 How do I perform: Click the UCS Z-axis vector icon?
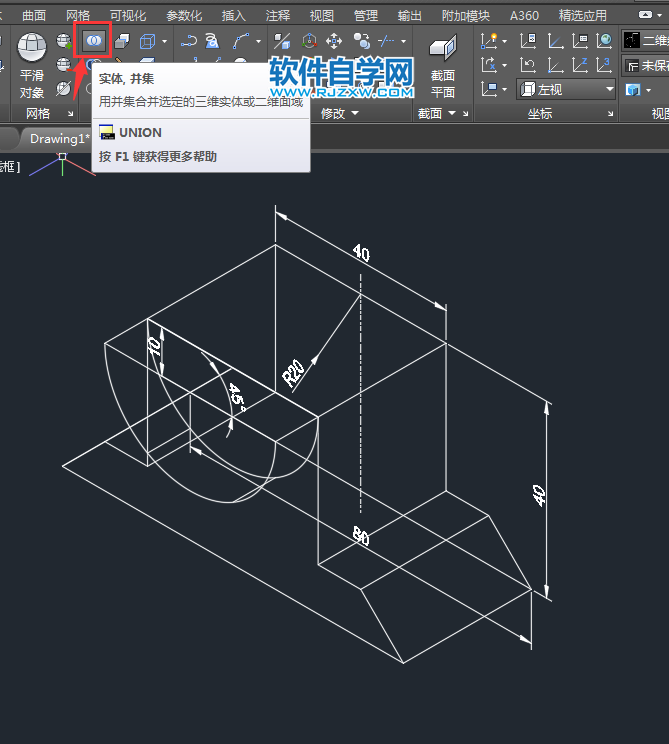580,65
